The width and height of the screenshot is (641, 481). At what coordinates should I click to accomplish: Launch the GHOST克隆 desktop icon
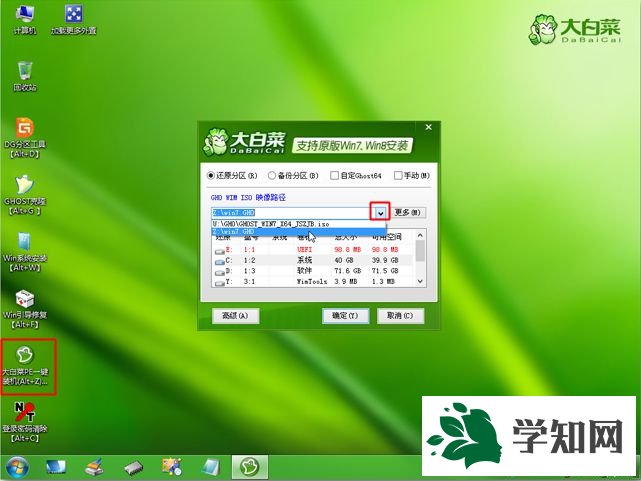pos(25,195)
